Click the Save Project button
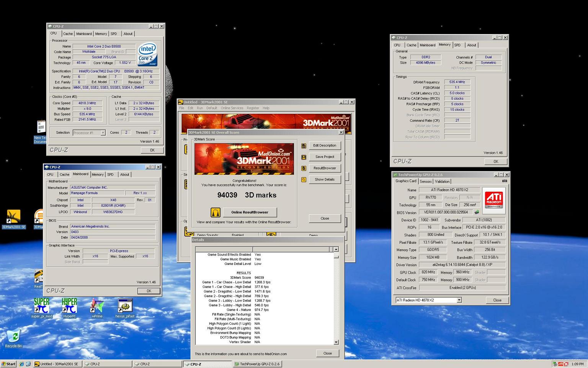 point(325,157)
